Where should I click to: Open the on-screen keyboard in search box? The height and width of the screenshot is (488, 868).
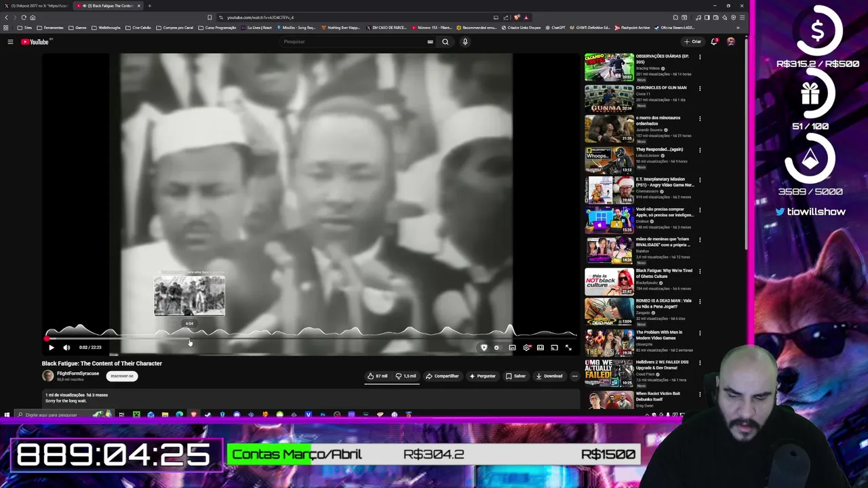tap(430, 42)
